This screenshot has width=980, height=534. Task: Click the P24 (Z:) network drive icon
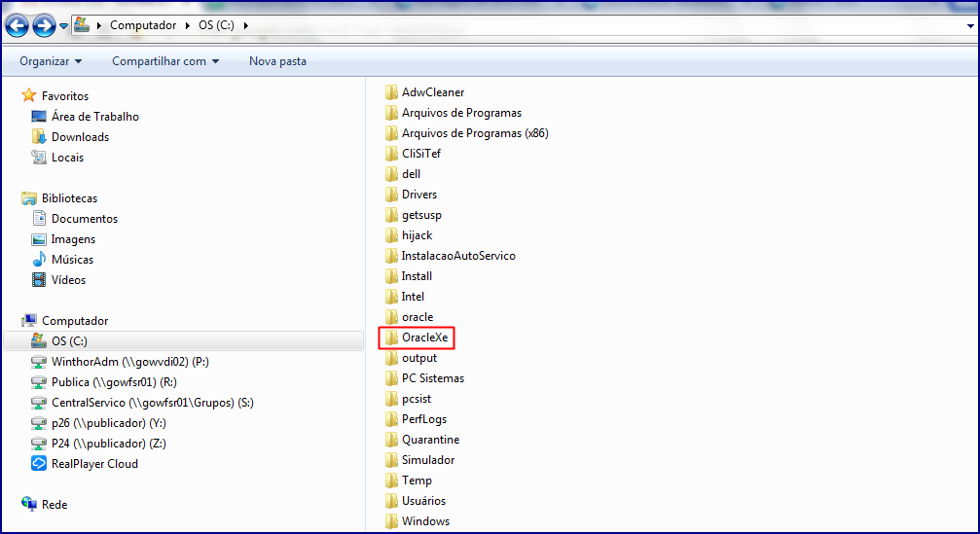pos(39,444)
